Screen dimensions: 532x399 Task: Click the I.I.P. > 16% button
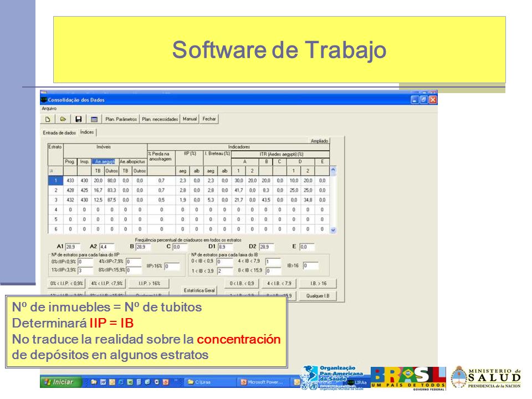pyautogui.click(x=149, y=283)
